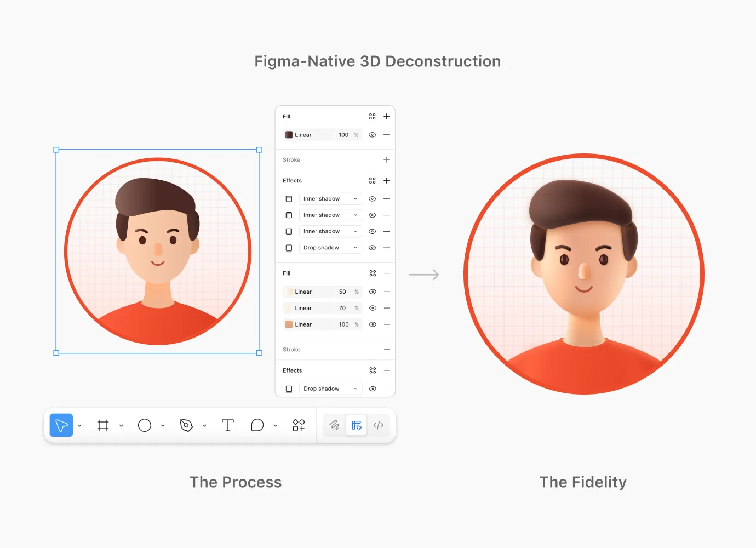Open the first Inner shadow type dropdown

pyautogui.click(x=355, y=199)
